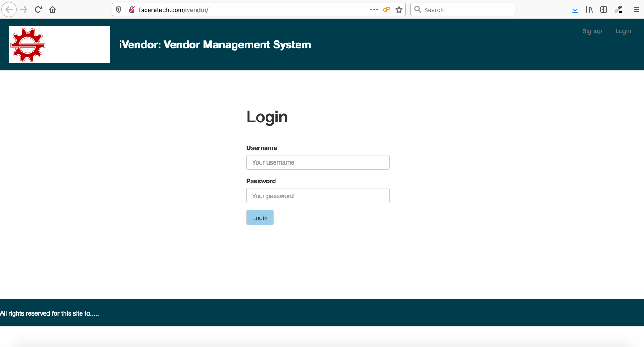Click the All rights reserved footer text
The image size is (644, 347).
[49, 313]
